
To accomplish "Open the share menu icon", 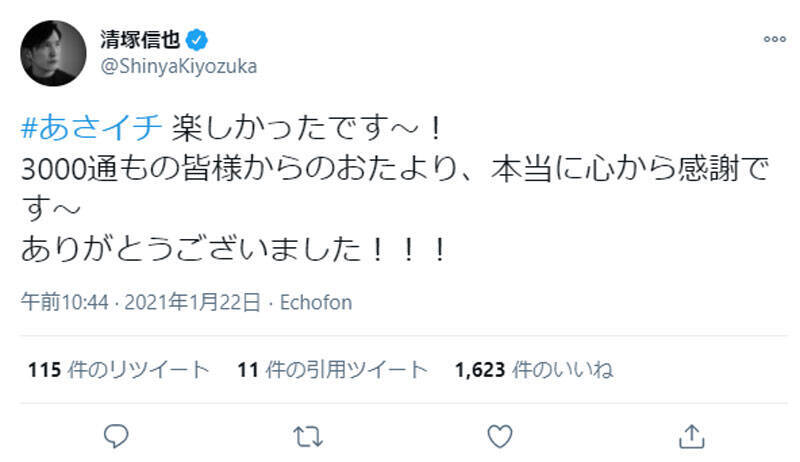I will pos(690,436).
